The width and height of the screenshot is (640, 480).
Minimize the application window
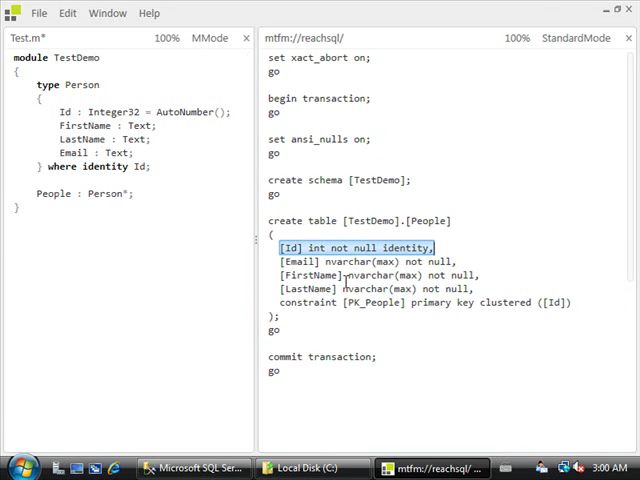coord(606,10)
